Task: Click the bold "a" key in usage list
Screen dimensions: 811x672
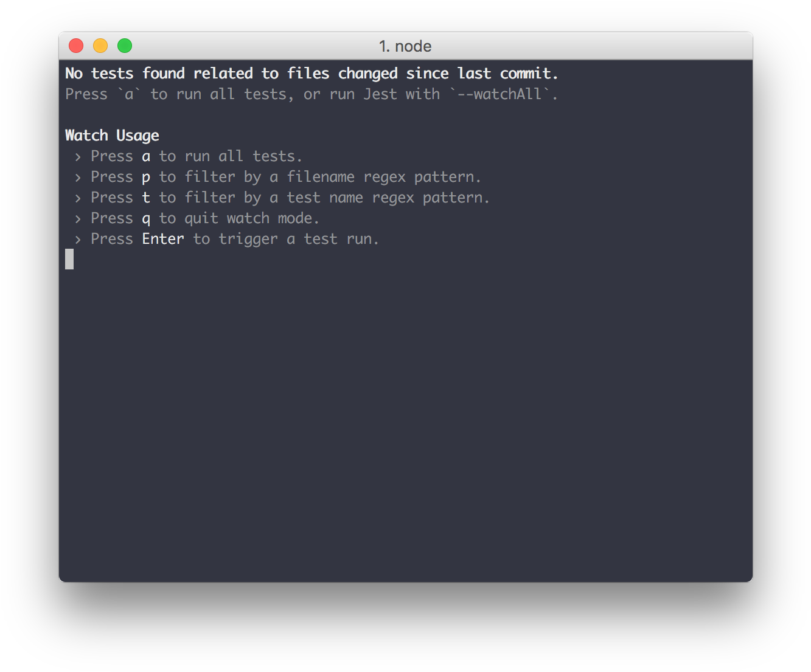Action: pos(146,157)
